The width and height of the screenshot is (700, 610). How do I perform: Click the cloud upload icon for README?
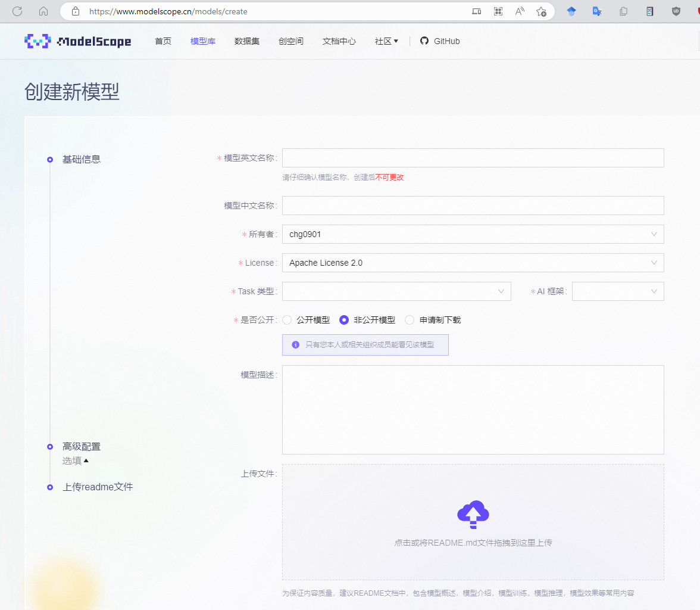coord(473,515)
